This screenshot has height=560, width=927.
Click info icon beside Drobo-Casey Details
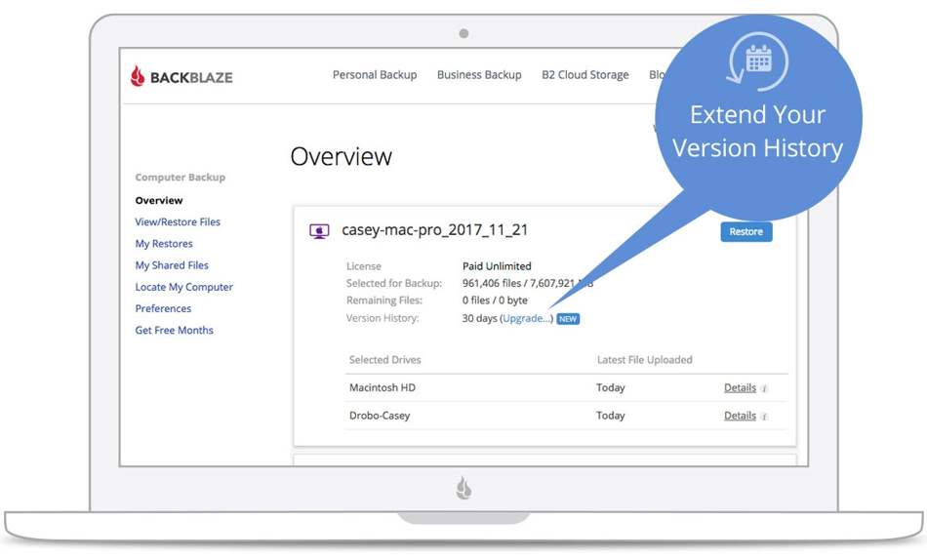tap(764, 417)
